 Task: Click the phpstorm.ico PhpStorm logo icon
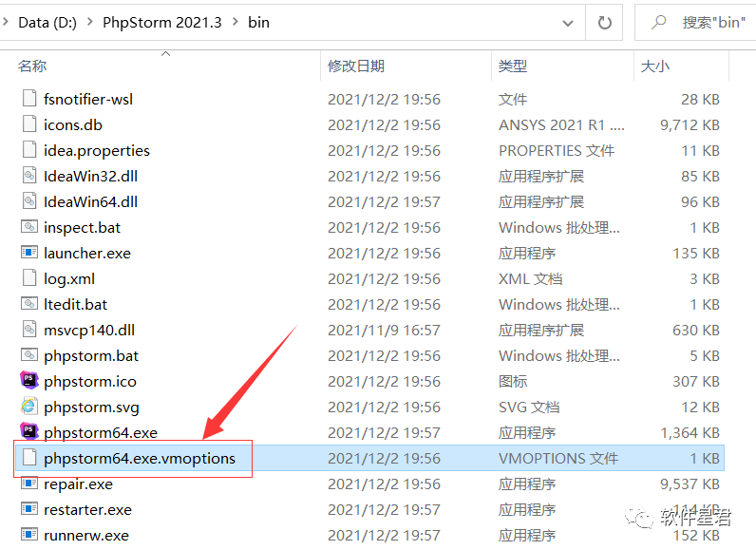click(29, 380)
